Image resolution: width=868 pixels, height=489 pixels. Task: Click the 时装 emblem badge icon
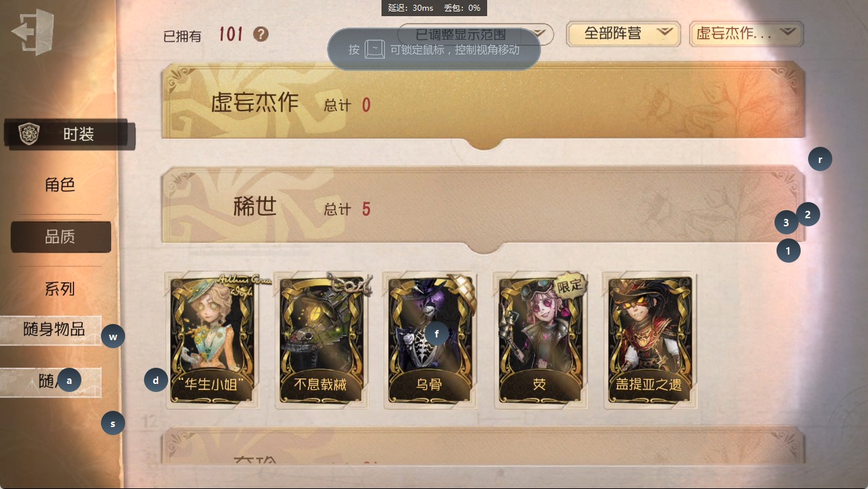[29, 134]
